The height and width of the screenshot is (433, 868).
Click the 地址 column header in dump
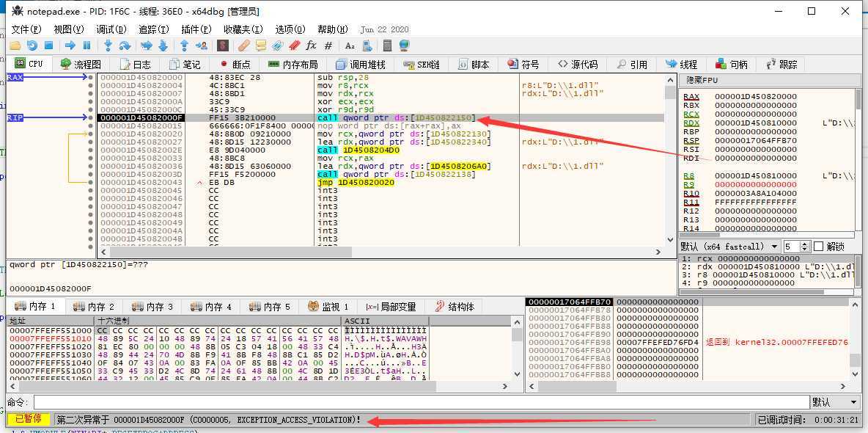click(x=51, y=321)
